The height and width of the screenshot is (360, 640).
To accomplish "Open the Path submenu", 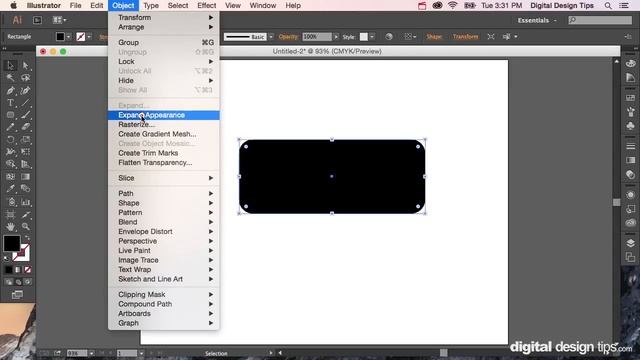I will (x=164, y=193).
